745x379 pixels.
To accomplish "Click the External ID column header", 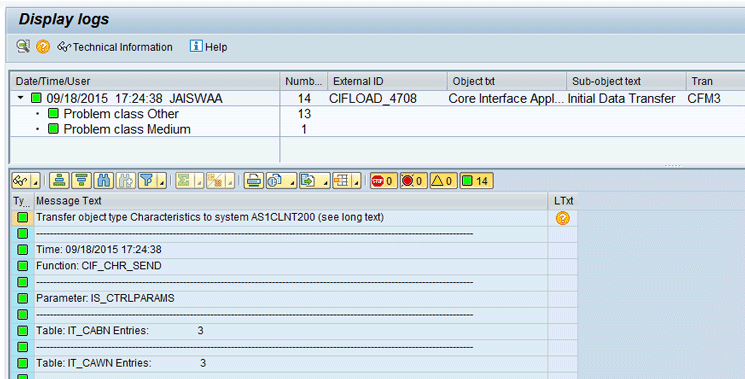I will [387, 81].
